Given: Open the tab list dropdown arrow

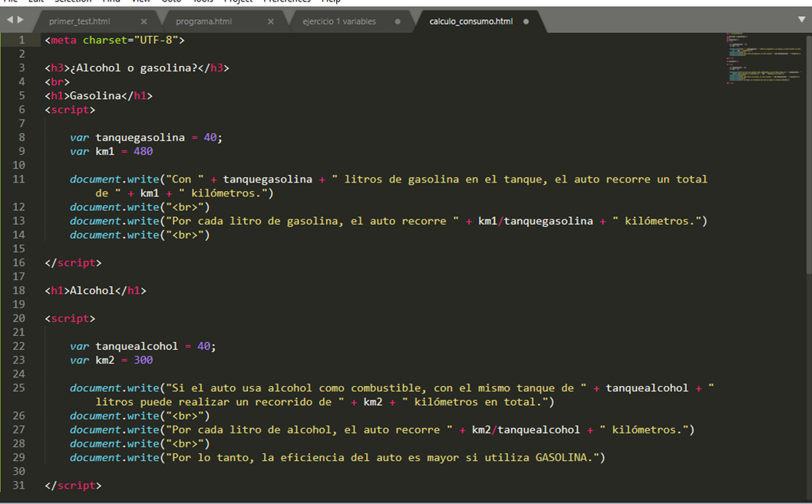Looking at the screenshot, I should click(x=802, y=20).
